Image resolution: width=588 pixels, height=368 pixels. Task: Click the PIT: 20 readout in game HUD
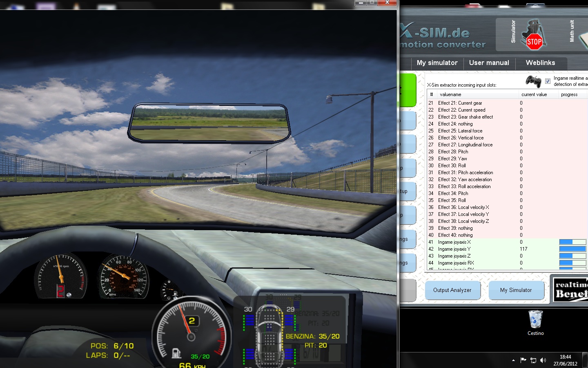(x=316, y=345)
